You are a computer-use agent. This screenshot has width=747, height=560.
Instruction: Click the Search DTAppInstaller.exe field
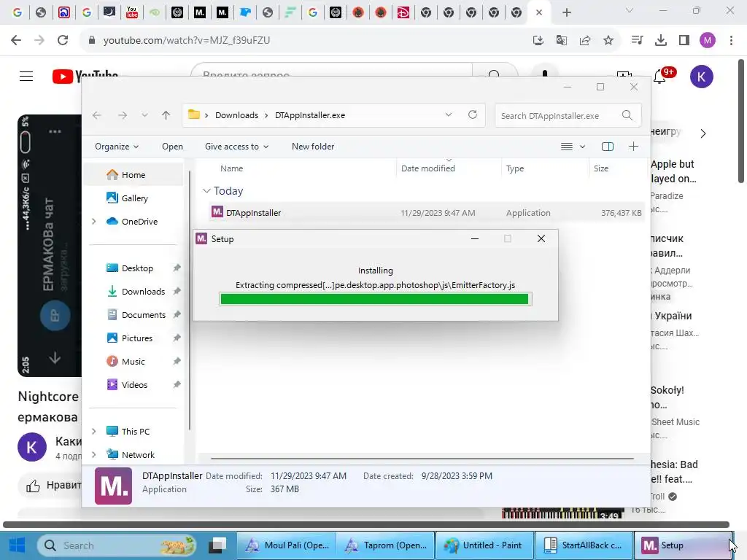pos(568,115)
